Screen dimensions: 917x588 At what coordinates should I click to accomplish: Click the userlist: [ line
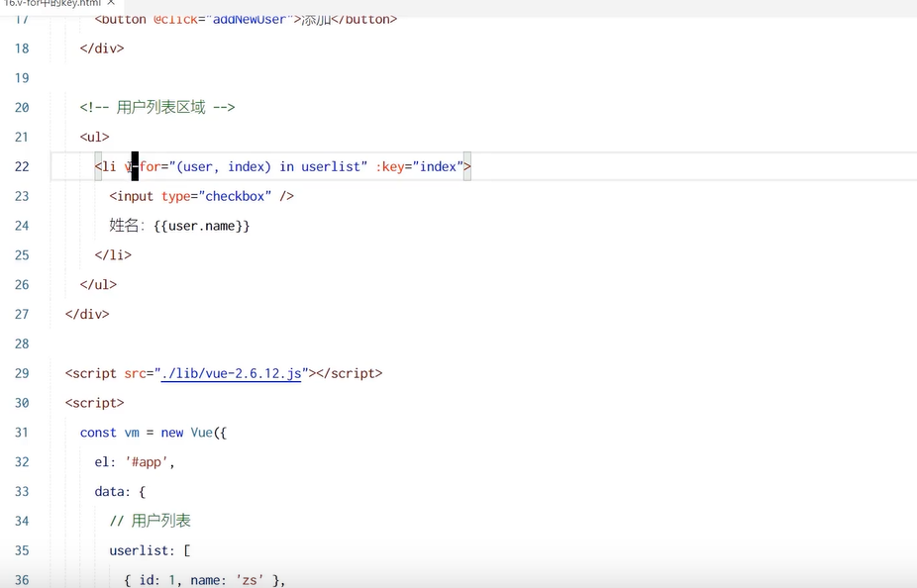coord(150,550)
